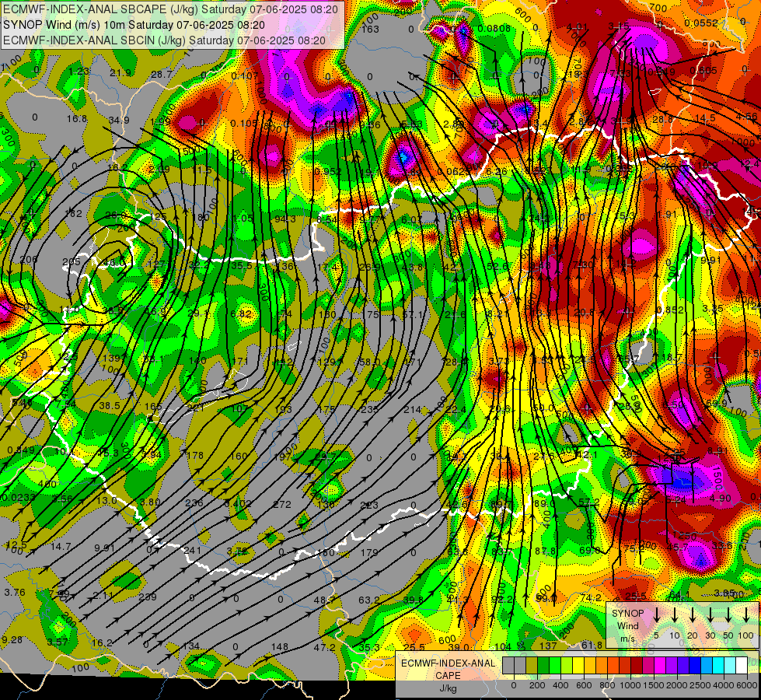Click 'J/kg' unit label in color legend
Screen dimensions: 761x700
(x=448, y=688)
